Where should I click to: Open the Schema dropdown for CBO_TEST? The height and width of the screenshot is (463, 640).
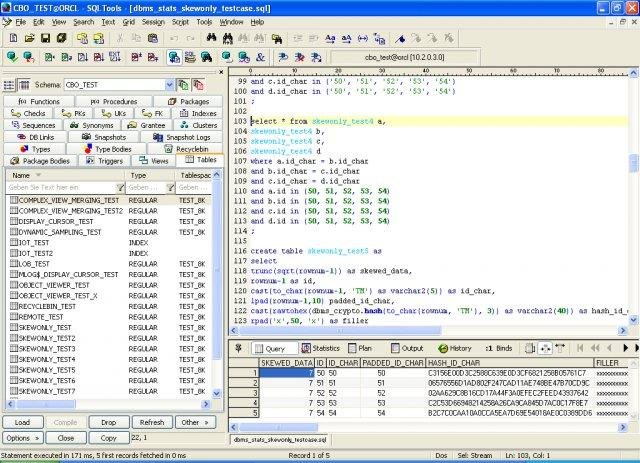[169, 86]
